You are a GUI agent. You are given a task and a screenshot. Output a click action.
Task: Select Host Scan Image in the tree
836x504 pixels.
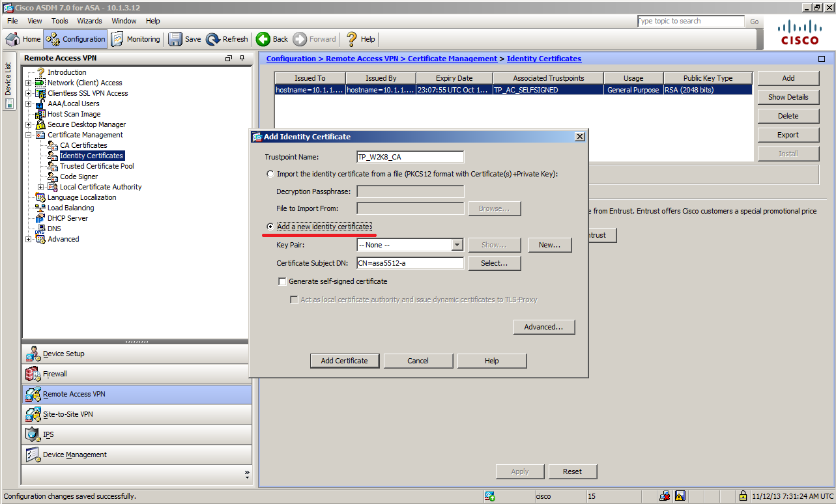click(74, 114)
